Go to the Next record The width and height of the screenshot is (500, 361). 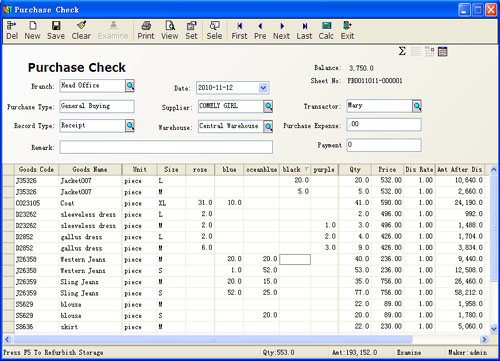click(x=282, y=30)
